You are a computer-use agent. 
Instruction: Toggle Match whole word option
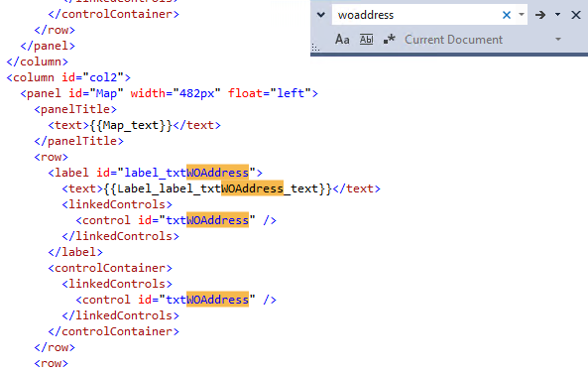tap(366, 40)
